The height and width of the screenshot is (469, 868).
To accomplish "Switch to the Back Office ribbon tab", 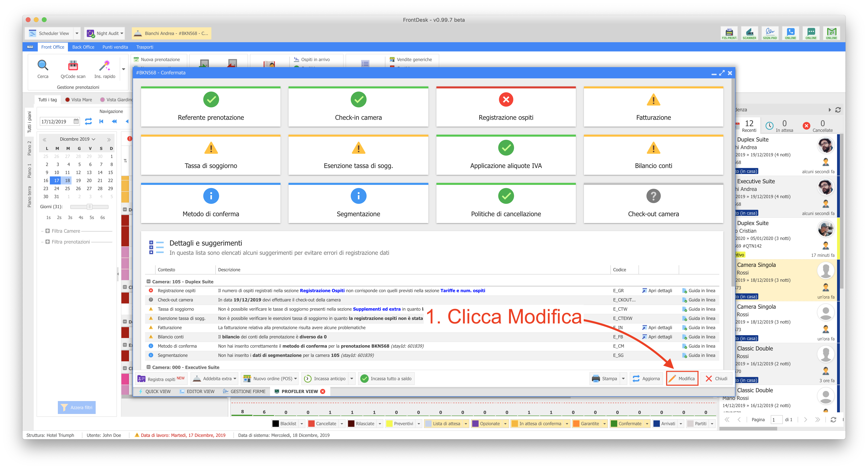I will click(83, 47).
